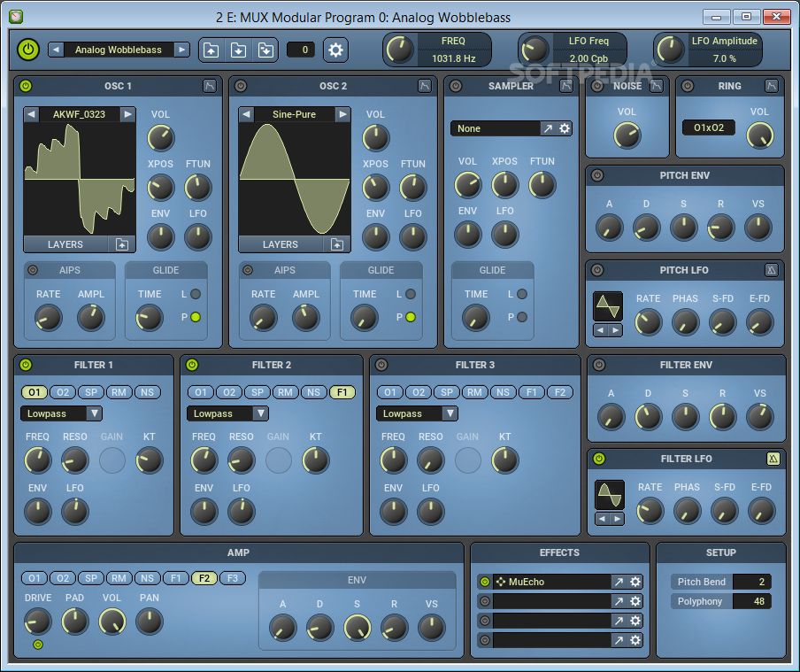Toggle the FILTER LFO power button
This screenshot has width=800, height=672.
(599, 459)
